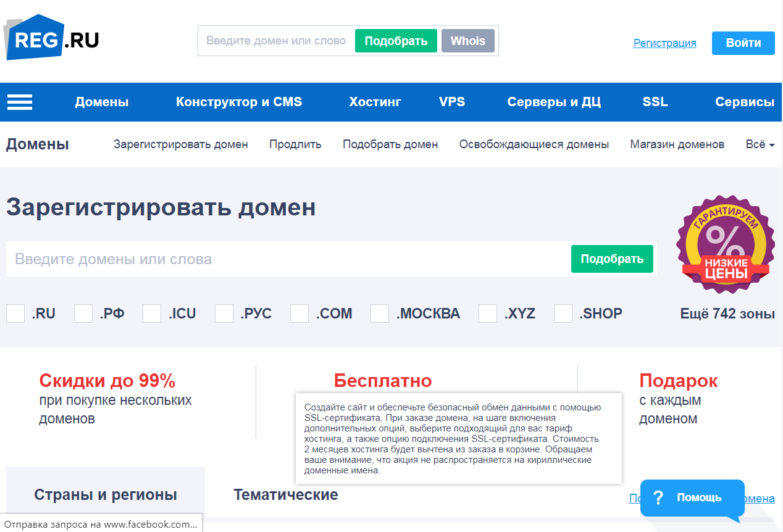The height and width of the screenshot is (532, 783).
Task: Click the low prices guarantee badge
Action: (725, 245)
